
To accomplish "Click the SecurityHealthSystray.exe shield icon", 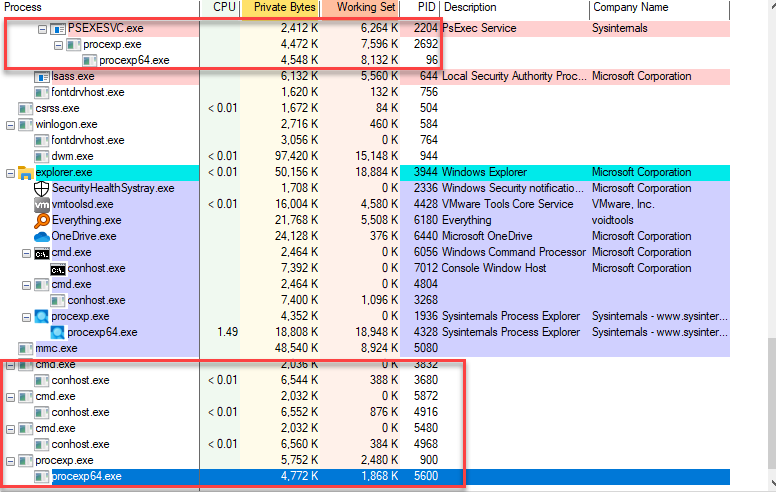I will click(x=42, y=189).
